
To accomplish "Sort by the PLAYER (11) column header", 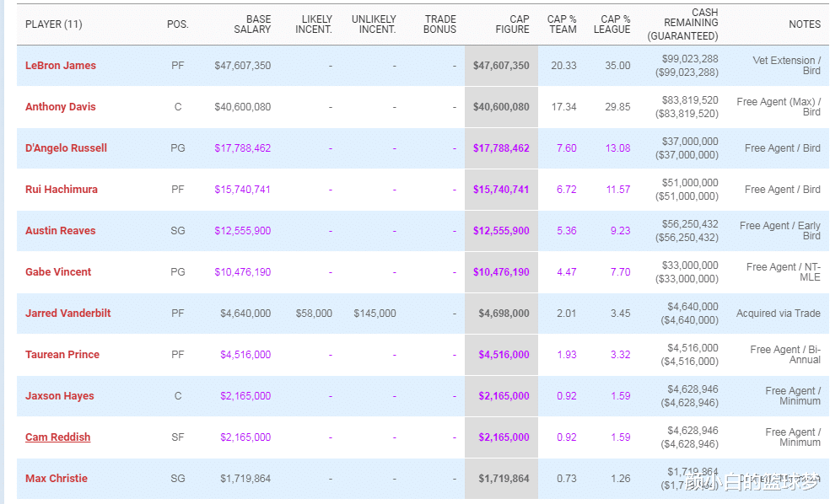I will point(54,24).
